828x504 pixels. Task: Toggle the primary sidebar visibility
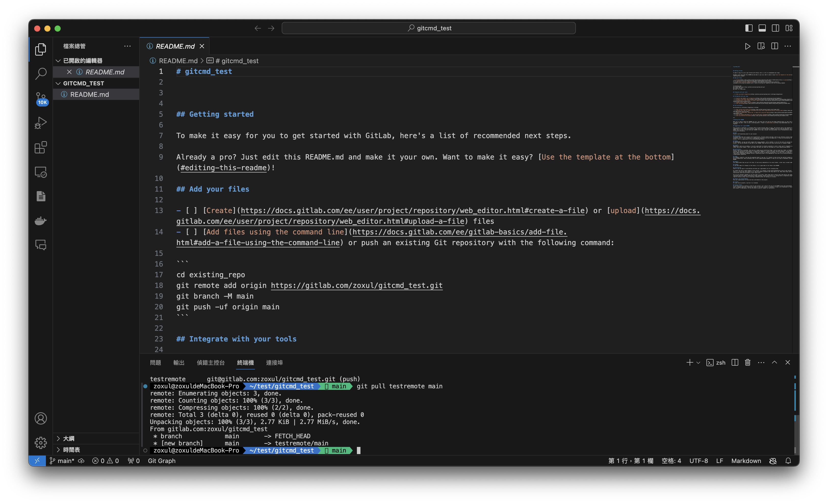(x=749, y=28)
